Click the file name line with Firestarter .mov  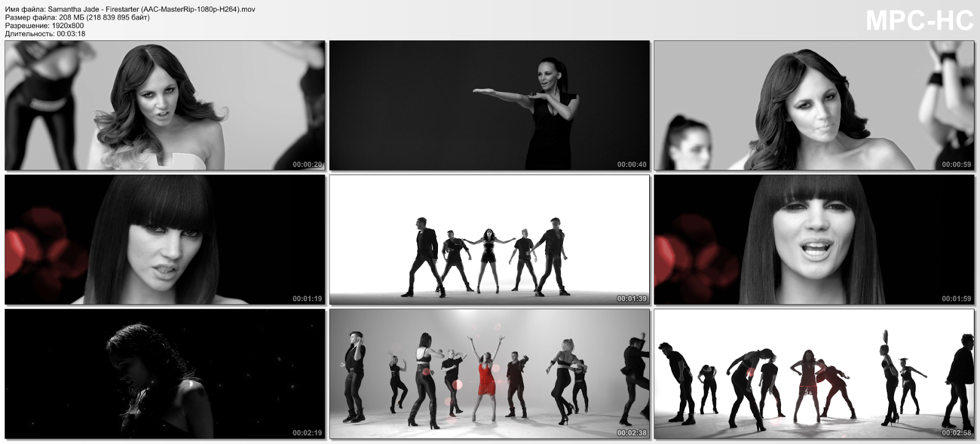coord(130,9)
